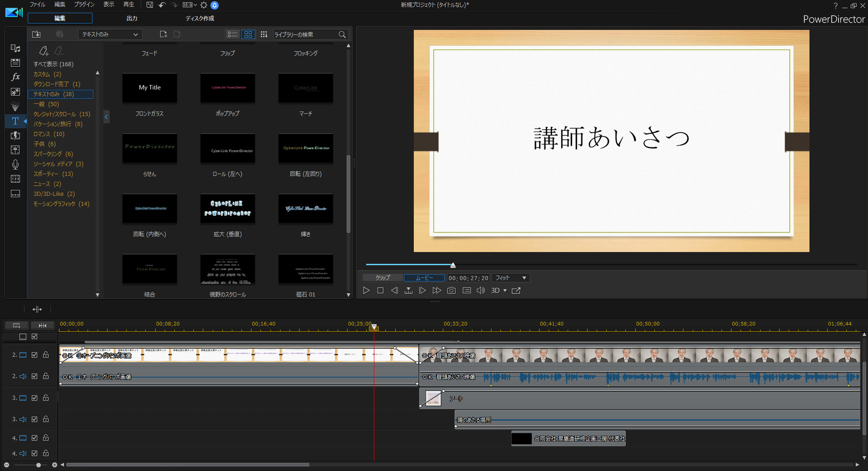The height and width of the screenshot is (471, 868).
Task: Switch to the 出力 tab
Action: click(132, 18)
